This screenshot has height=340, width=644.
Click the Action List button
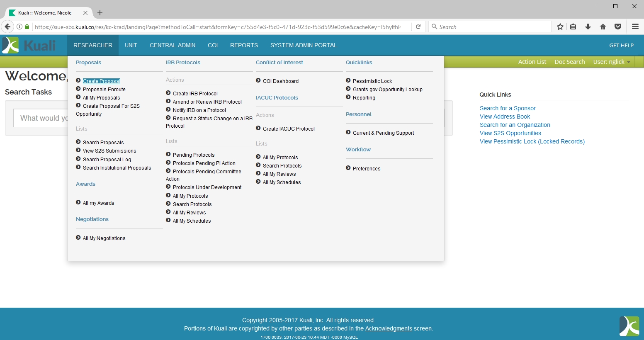point(532,62)
